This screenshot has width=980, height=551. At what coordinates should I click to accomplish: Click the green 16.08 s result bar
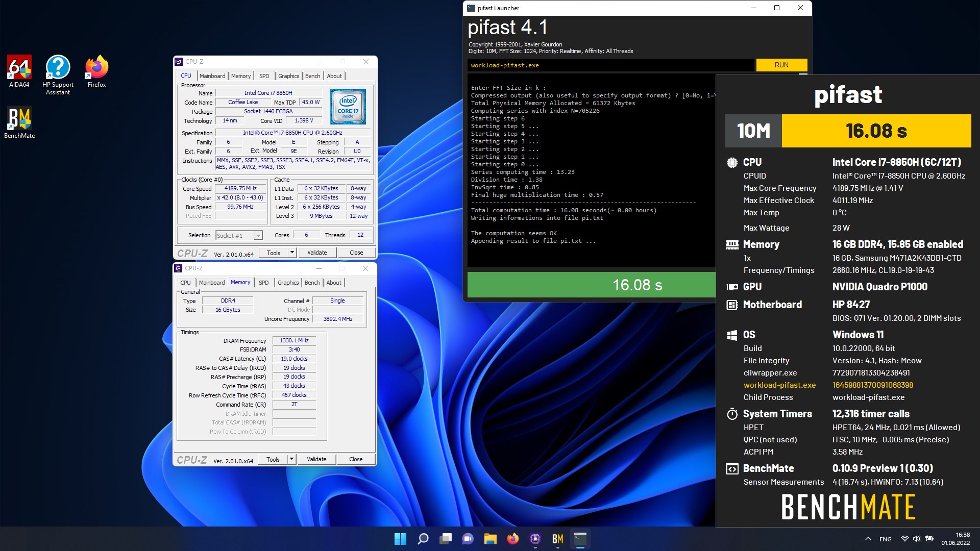click(592, 285)
